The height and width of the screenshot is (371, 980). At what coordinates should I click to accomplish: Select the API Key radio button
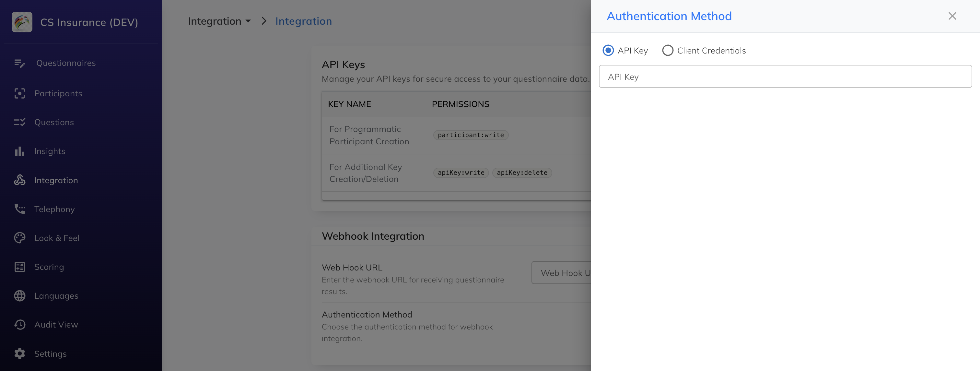pos(608,51)
